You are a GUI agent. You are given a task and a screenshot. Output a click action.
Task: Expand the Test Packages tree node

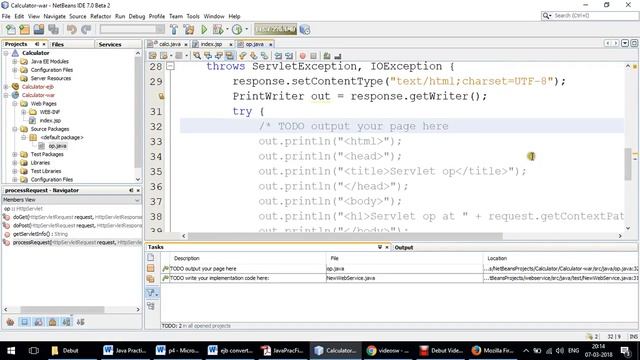[15, 154]
